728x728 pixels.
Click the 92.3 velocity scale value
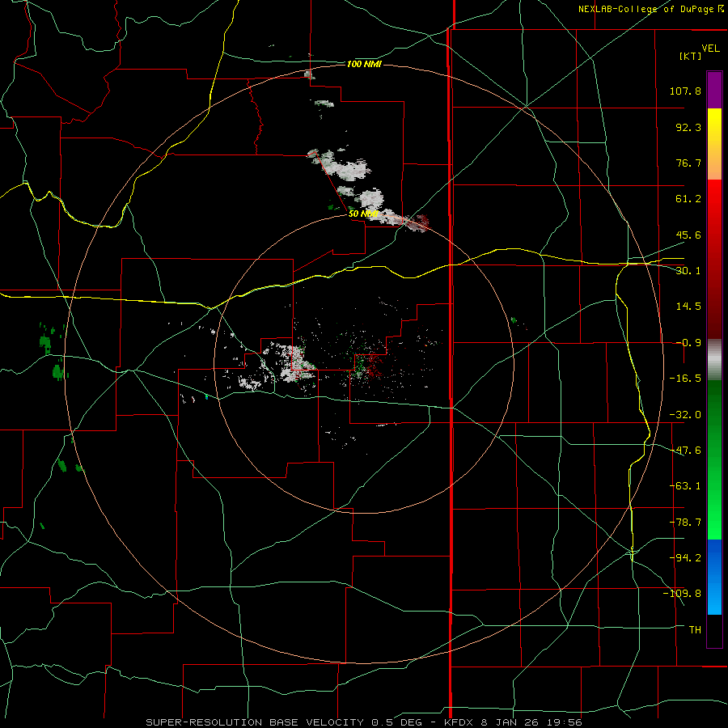688,127
